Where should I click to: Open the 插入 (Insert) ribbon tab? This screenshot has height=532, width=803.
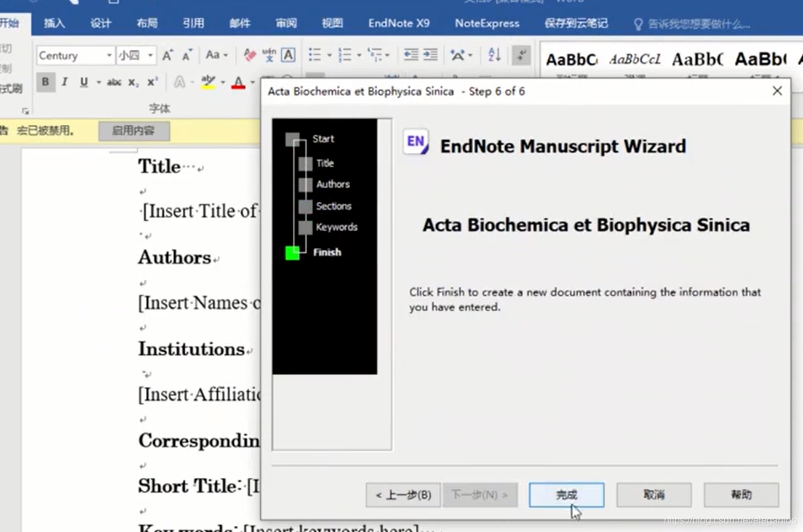54,23
